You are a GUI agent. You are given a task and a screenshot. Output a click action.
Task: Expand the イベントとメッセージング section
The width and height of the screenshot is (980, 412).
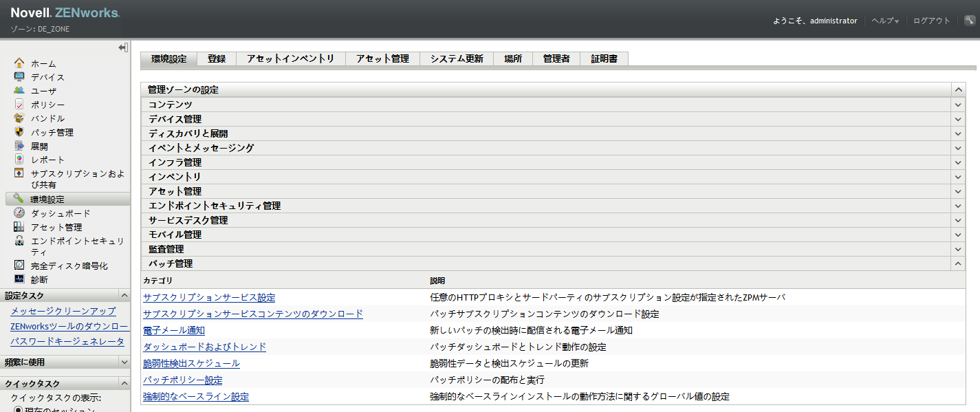[958, 148]
